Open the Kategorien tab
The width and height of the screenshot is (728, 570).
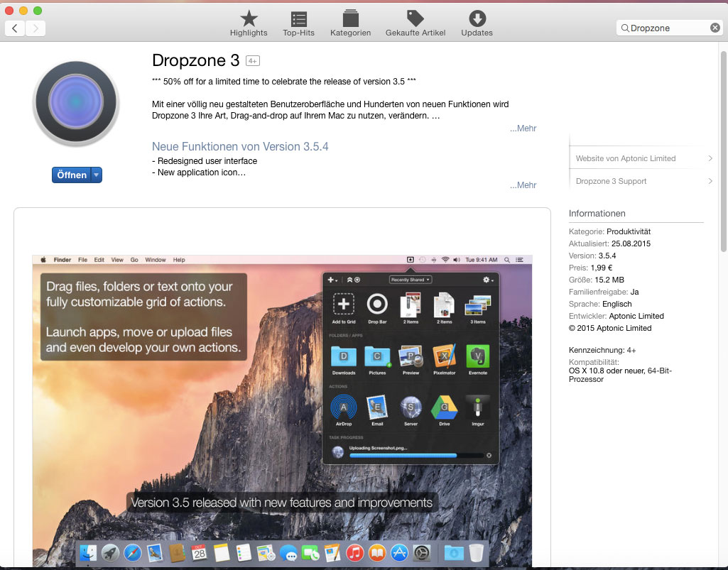click(351, 23)
